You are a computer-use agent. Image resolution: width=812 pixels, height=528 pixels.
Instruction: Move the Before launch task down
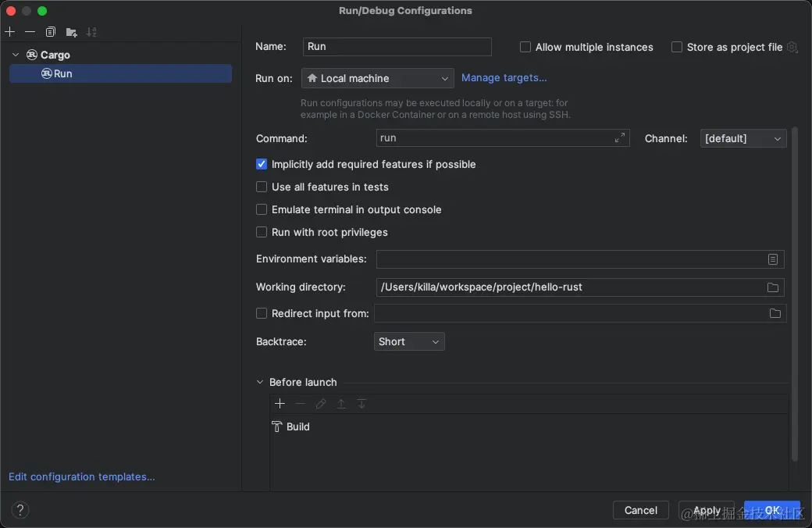[x=361, y=403]
